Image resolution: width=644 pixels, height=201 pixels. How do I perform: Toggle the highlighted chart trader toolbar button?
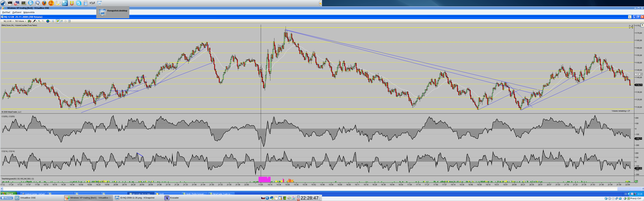click(x=58, y=21)
